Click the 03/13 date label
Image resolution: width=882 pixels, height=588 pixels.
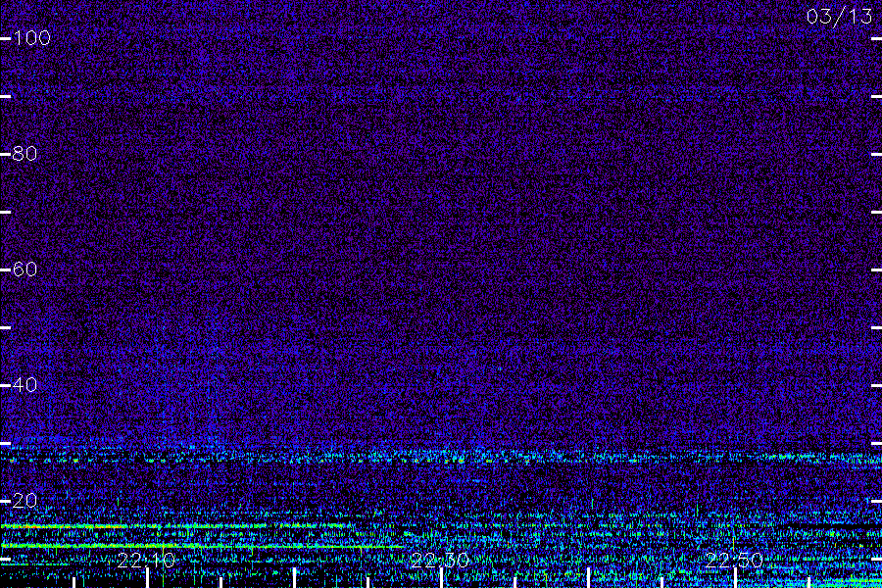coord(839,17)
